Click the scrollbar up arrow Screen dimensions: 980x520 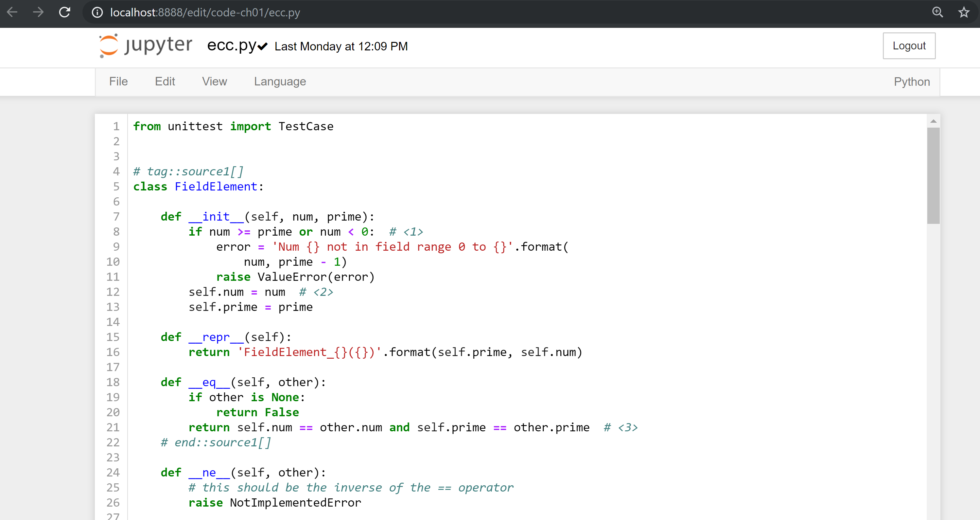pos(934,121)
